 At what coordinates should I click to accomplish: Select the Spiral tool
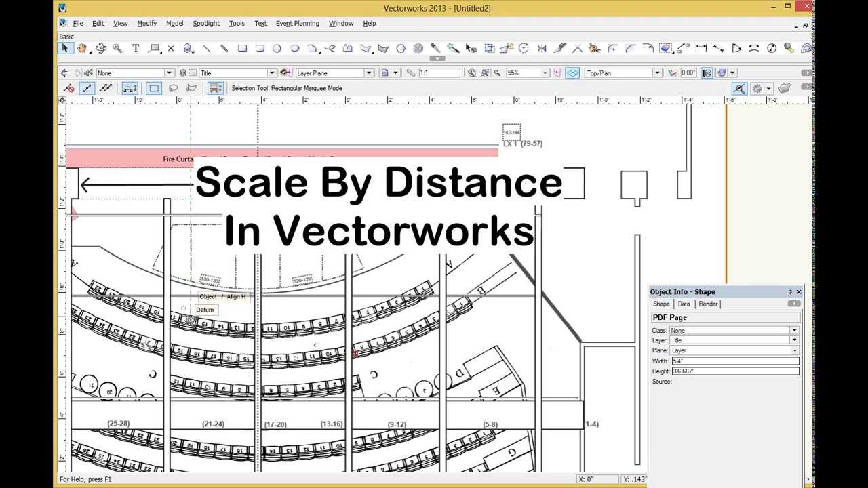(x=418, y=48)
